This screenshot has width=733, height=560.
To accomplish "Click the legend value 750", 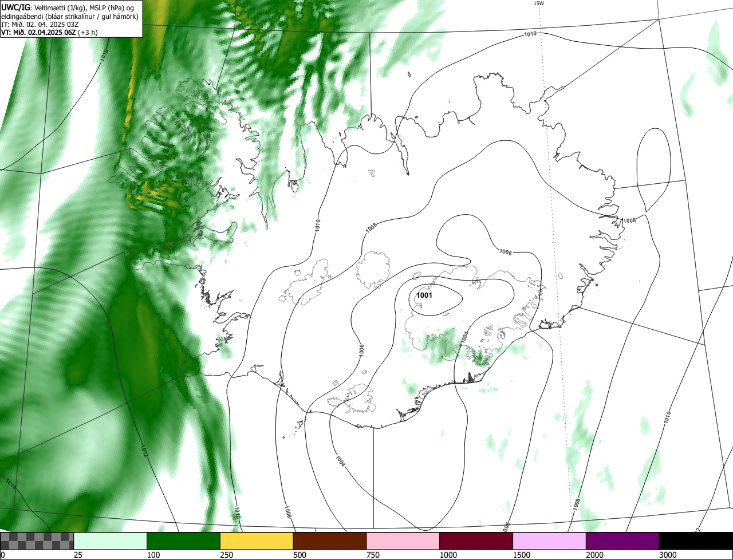I will tap(373, 555).
